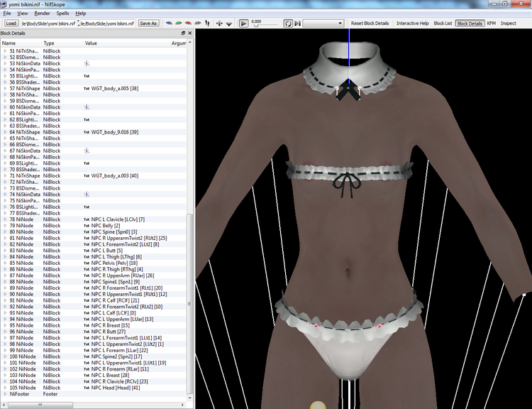
Task: Close the Block Details panel
Action: (x=189, y=33)
